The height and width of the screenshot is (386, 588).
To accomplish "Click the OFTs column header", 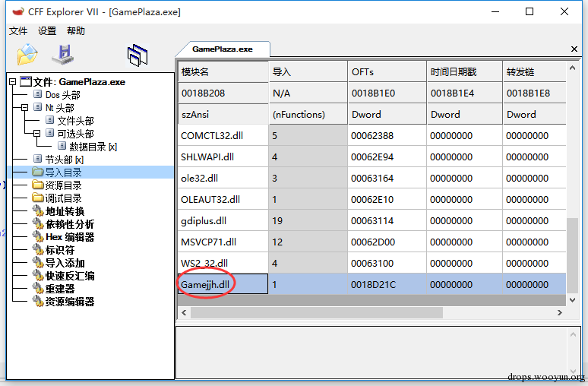I will coord(387,71).
